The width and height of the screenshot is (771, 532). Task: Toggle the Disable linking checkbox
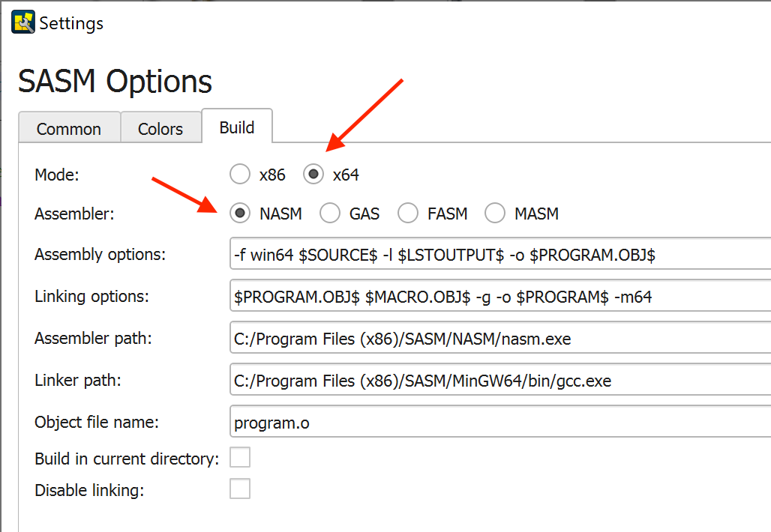tap(240, 490)
